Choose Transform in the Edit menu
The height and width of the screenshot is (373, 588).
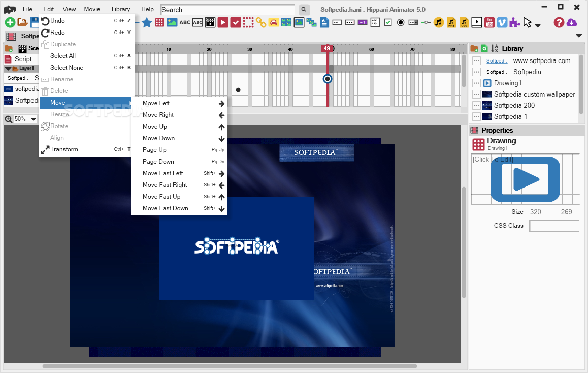coord(86,149)
